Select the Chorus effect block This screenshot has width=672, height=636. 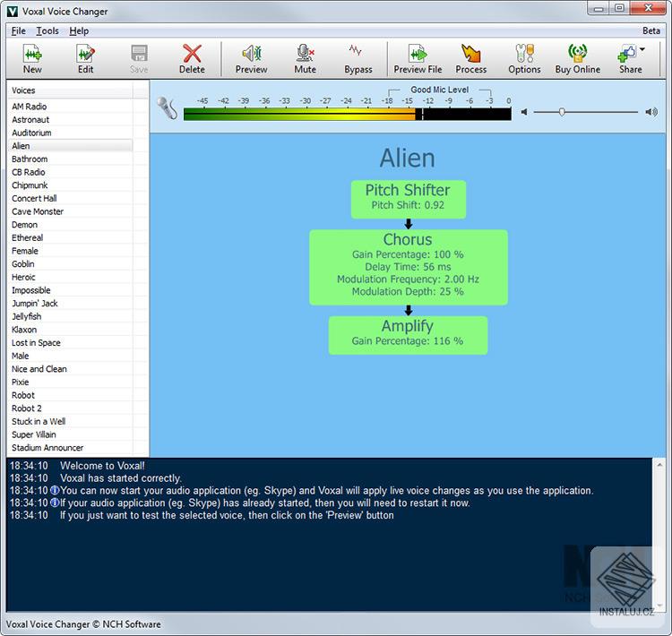(408, 265)
